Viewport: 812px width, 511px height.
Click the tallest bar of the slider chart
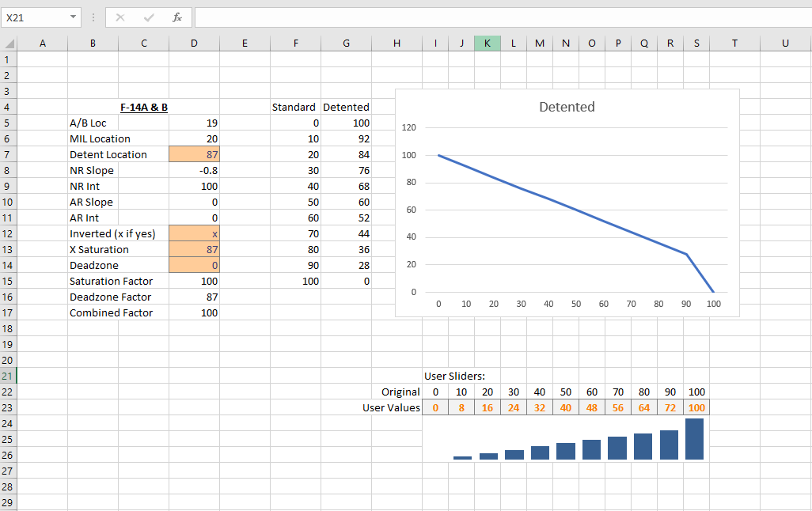pyautogui.click(x=694, y=439)
